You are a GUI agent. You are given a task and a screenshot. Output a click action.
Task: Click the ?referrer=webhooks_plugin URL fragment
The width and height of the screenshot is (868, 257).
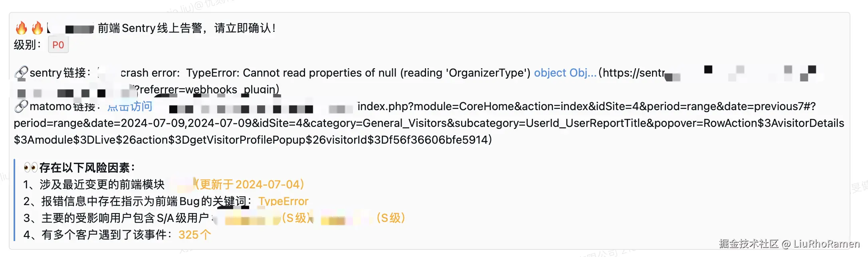[207, 89]
